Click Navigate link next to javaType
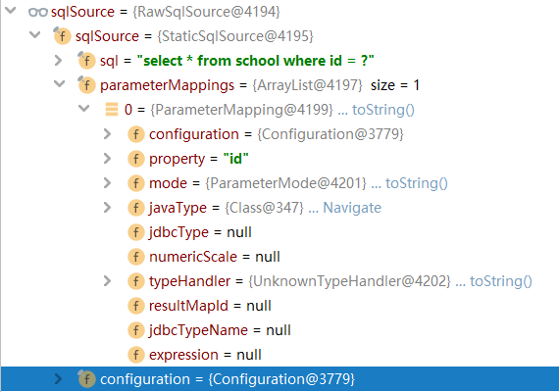The image size is (559, 392). coord(352,208)
